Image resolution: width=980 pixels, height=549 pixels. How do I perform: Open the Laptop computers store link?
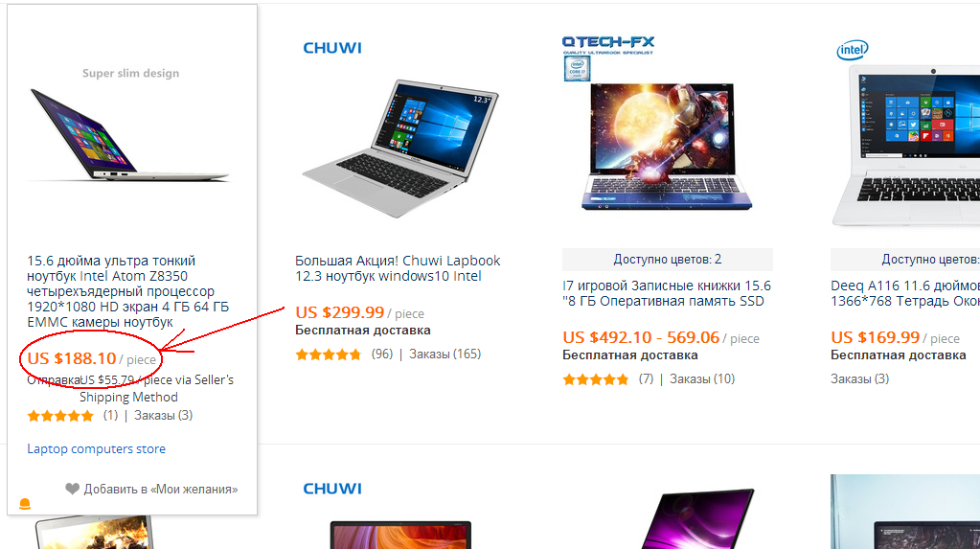pyautogui.click(x=96, y=449)
